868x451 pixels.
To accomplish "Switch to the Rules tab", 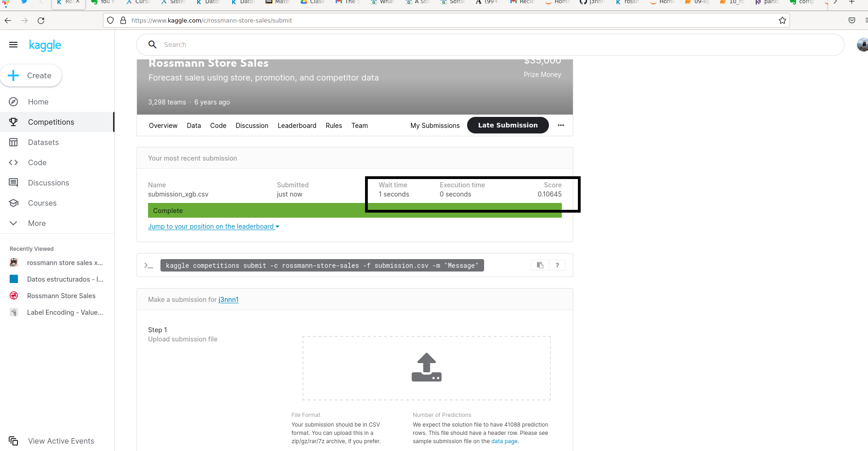I will tap(334, 126).
